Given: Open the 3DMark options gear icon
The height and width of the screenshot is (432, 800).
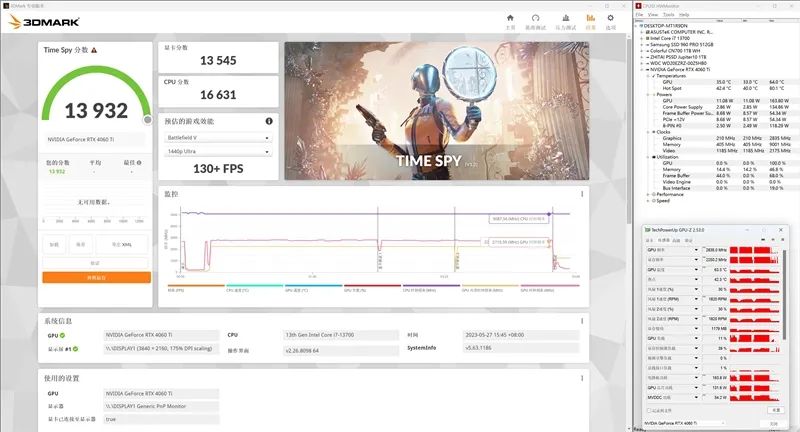Looking at the screenshot, I should [x=610, y=18].
